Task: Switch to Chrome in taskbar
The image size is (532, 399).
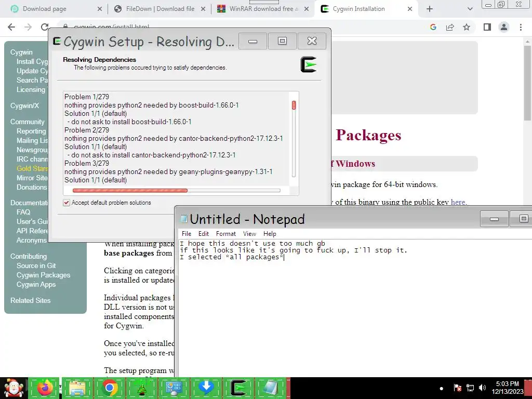Action: coord(110,388)
